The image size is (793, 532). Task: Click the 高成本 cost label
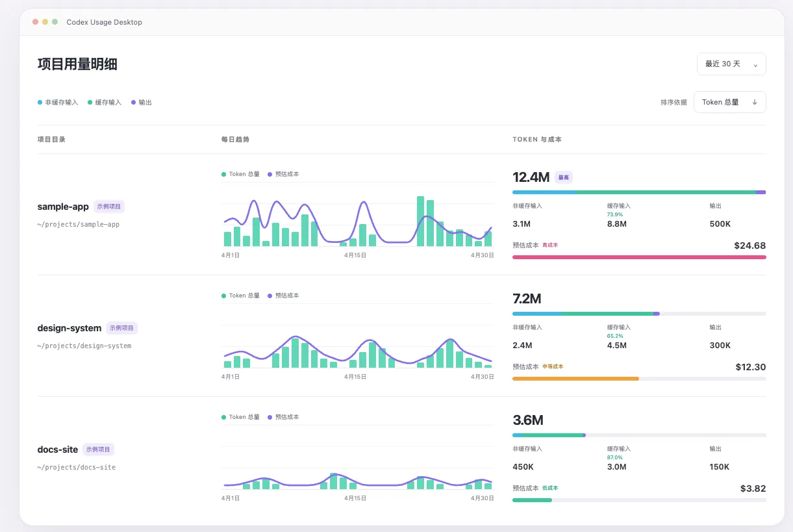(550, 246)
